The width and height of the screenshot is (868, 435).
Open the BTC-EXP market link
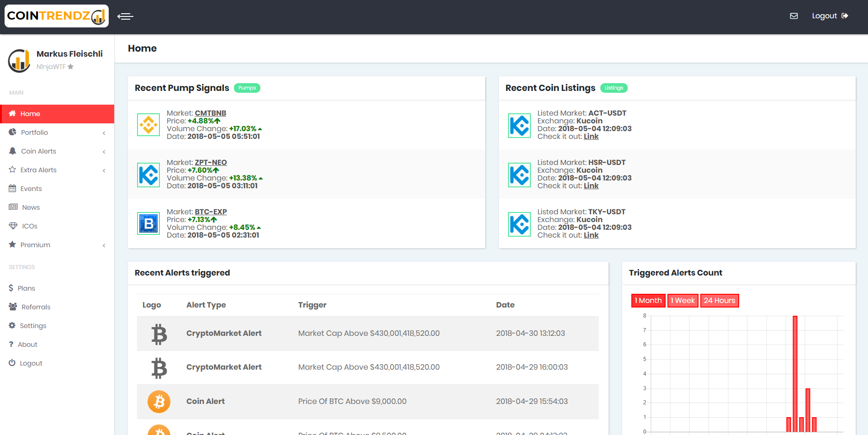click(211, 212)
